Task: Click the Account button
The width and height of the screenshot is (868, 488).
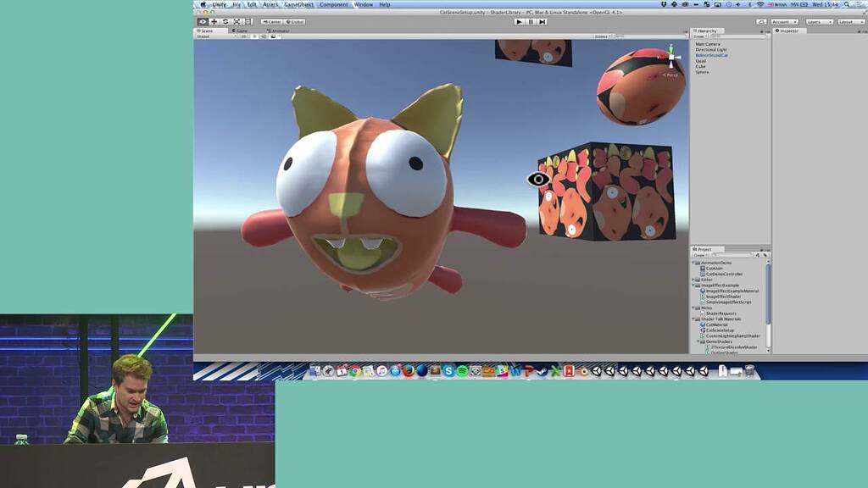Action: tap(784, 22)
